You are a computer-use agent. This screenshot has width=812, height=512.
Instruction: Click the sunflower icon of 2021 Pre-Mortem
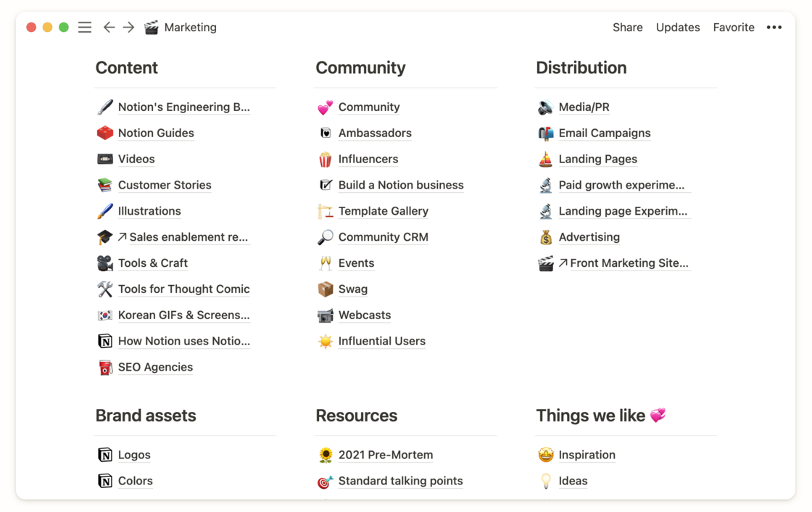click(x=326, y=455)
